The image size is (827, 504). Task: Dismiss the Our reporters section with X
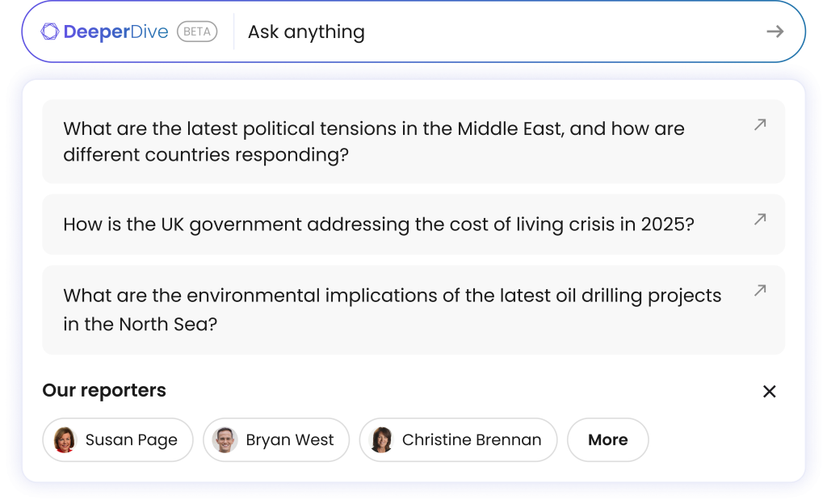click(x=770, y=392)
